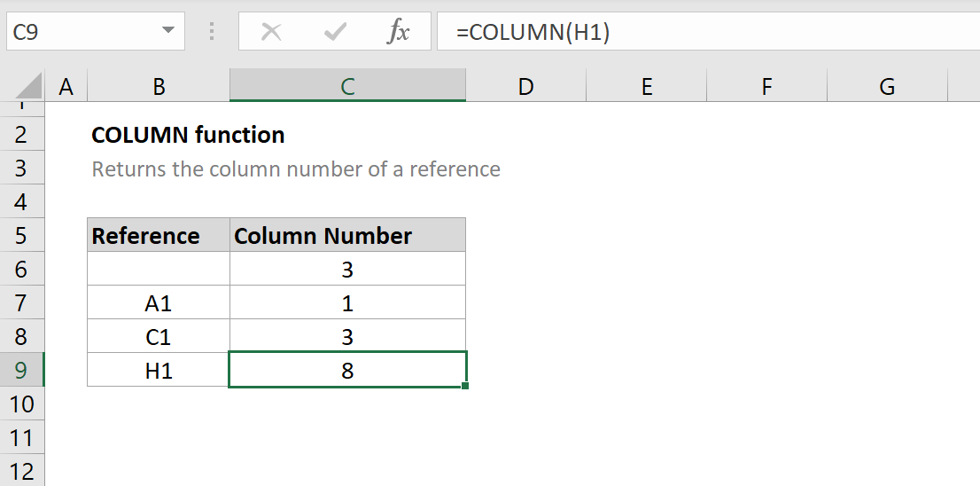Click the Enter checkmark in the formula bar
The width and height of the screenshot is (980, 486).
point(335,31)
